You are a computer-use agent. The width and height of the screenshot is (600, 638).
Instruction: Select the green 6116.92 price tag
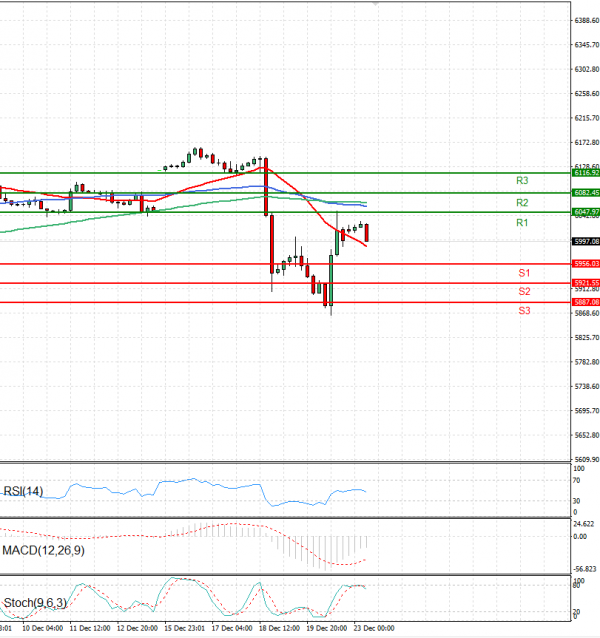586,173
